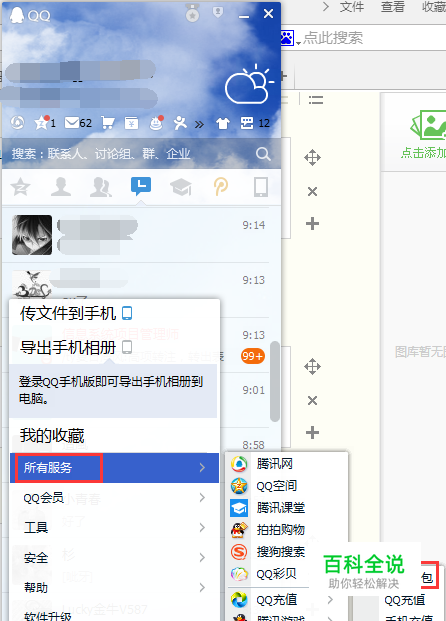446x621 pixels.
Task: Open the message box icon showing 12
Action: pos(255,123)
